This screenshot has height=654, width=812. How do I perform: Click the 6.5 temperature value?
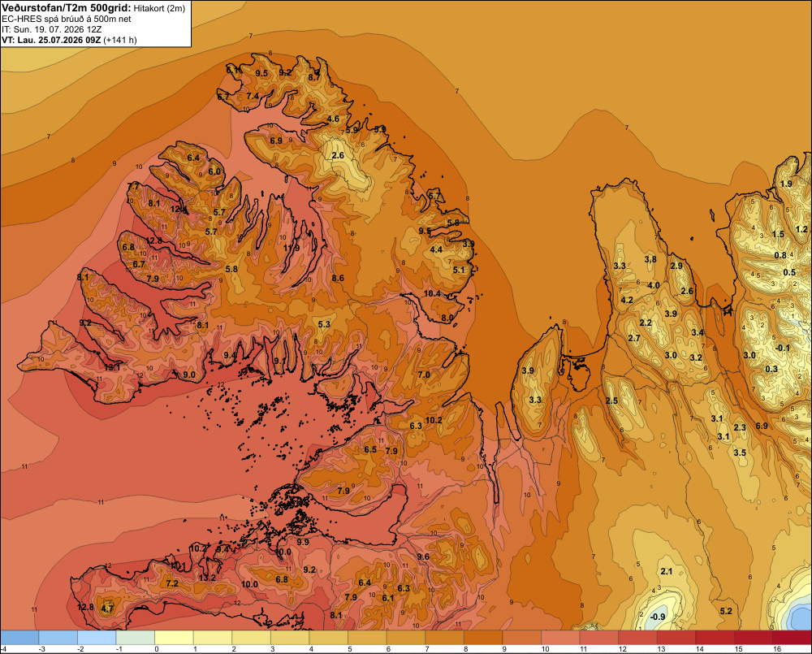370,449
